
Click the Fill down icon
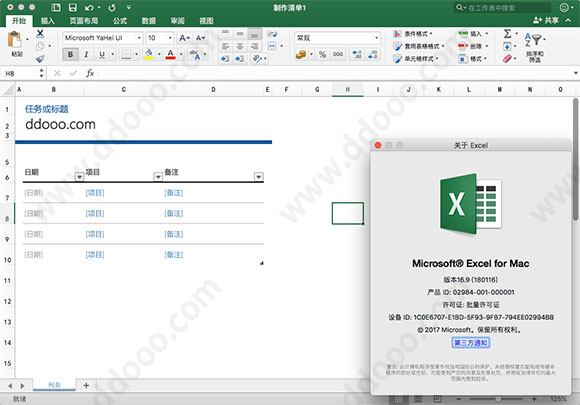point(507,46)
